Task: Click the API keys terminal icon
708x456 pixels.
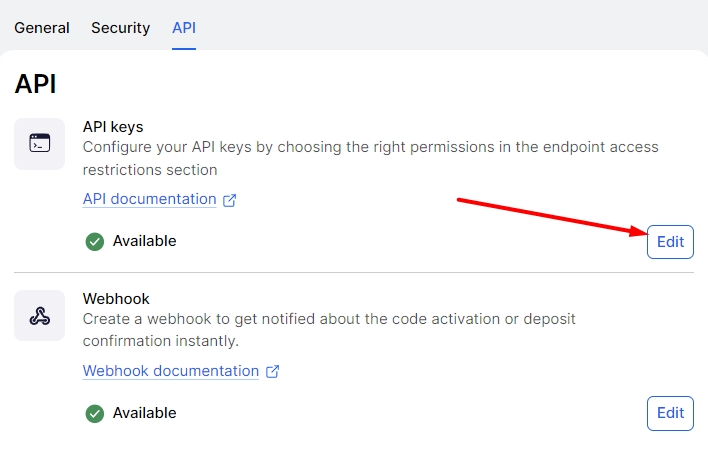Action: tap(40, 144)
